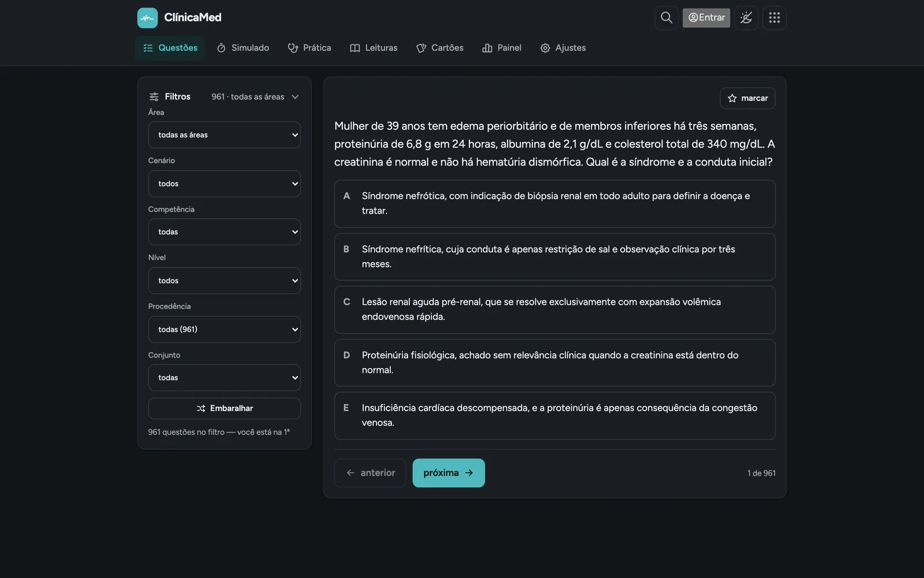This screenshot has height=578, width=924.
Task: Go to the próxima question
Action: pyautogui.click(x=449, y=473)
